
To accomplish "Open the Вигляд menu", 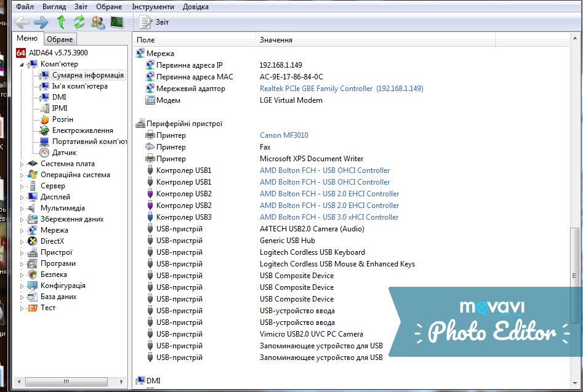I will [x=54, y=7].
